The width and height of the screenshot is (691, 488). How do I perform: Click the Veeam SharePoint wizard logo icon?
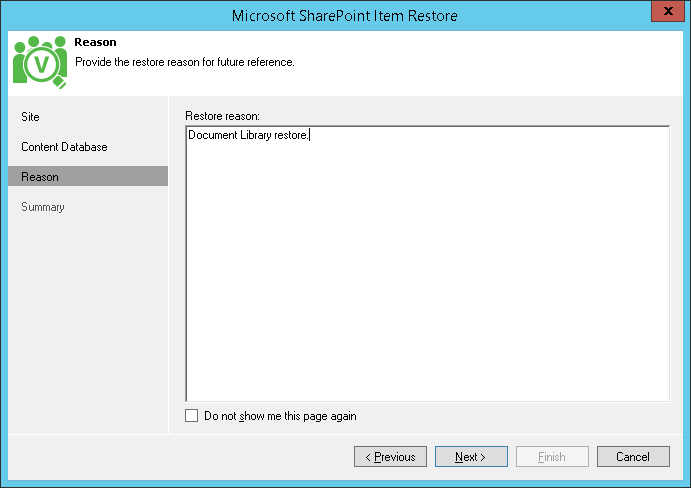[40, 62]
